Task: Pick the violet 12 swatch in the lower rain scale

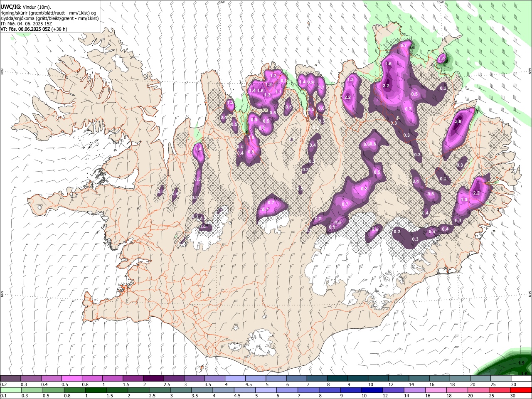Action: pyautogui.click(x=393, y=390)
